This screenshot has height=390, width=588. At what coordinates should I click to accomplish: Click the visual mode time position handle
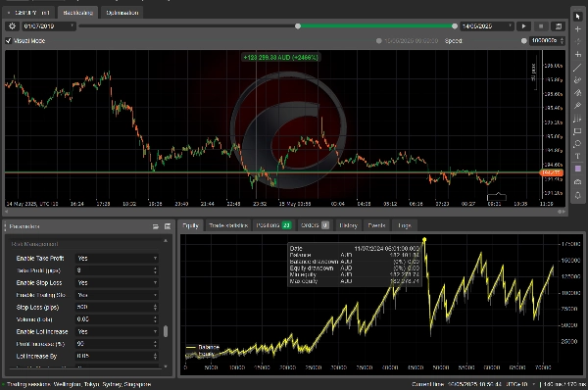378,41
